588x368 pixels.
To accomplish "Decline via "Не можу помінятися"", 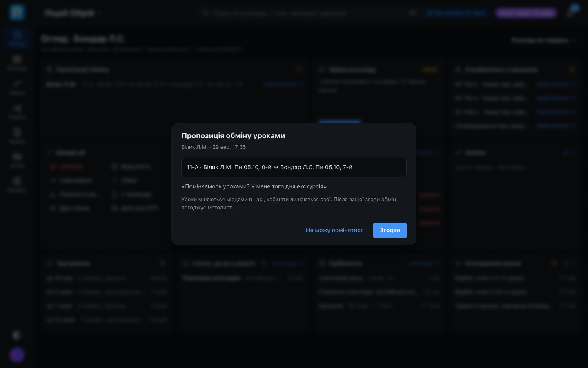I will coord(334,230).
